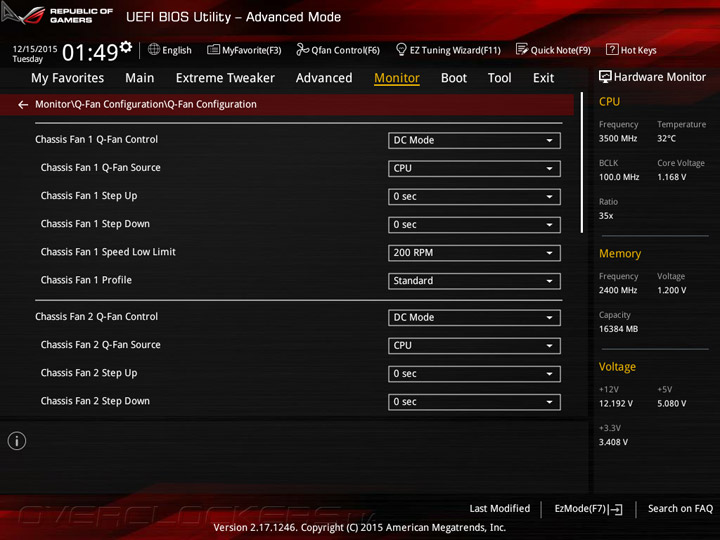Open Chassis Fan 1 Q-Fan Control dropdown

pyautogui.click(x=474, y=141)
